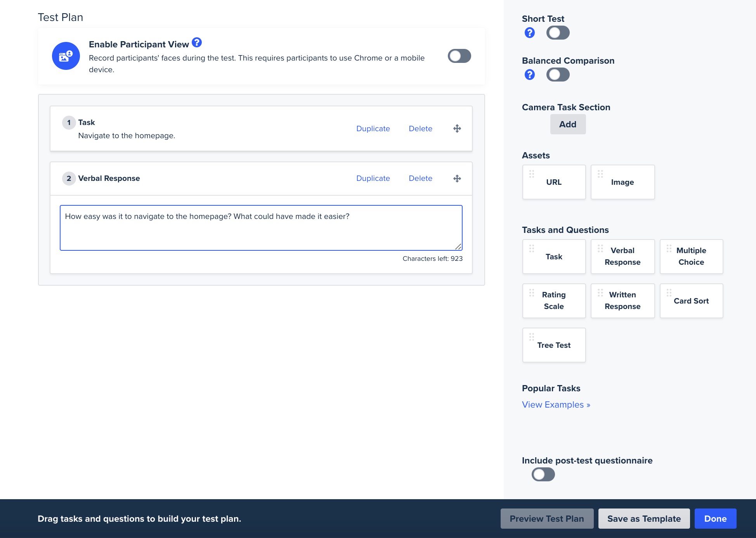
Task: Open View Examples popular tasks link
Action: point(556,404)
